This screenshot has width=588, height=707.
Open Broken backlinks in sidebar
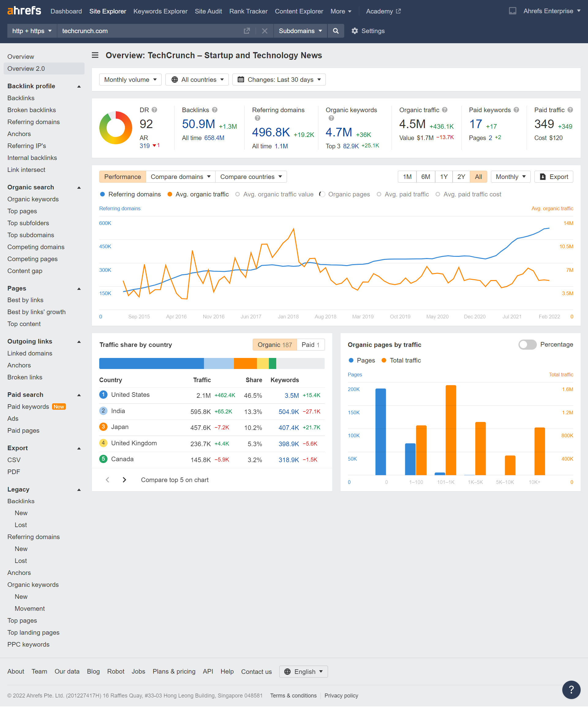(x=32, y=110)
